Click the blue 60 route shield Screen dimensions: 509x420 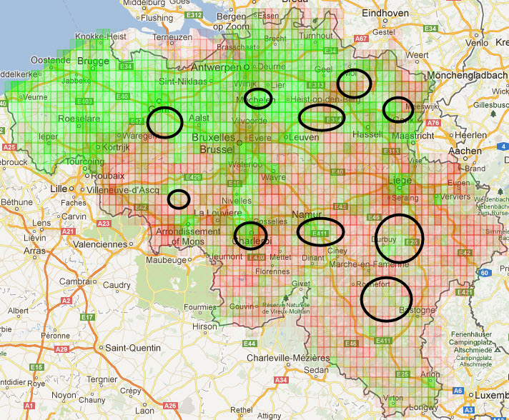(x=483, y=273)
